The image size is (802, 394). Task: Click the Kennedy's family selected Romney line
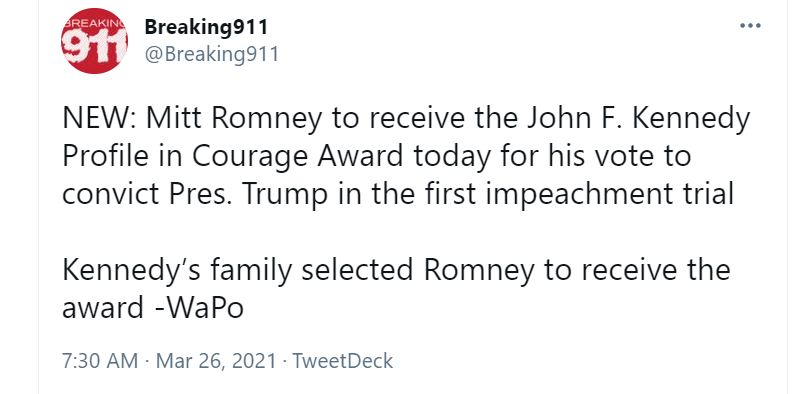click(x=396, y=271)
